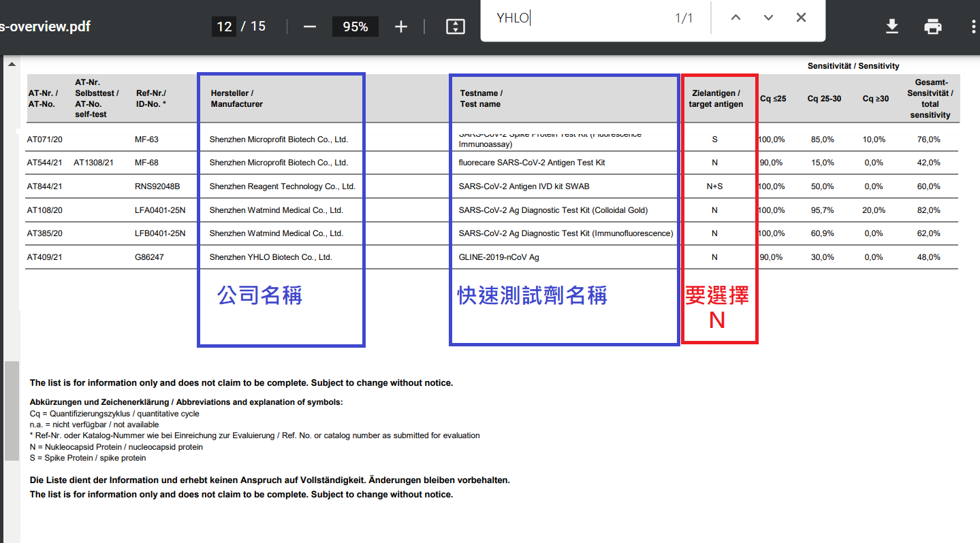Click the 'MF-63' reference number
This screenshot has height=543, width=980.
pyautogui.click(x=146, y=139)
